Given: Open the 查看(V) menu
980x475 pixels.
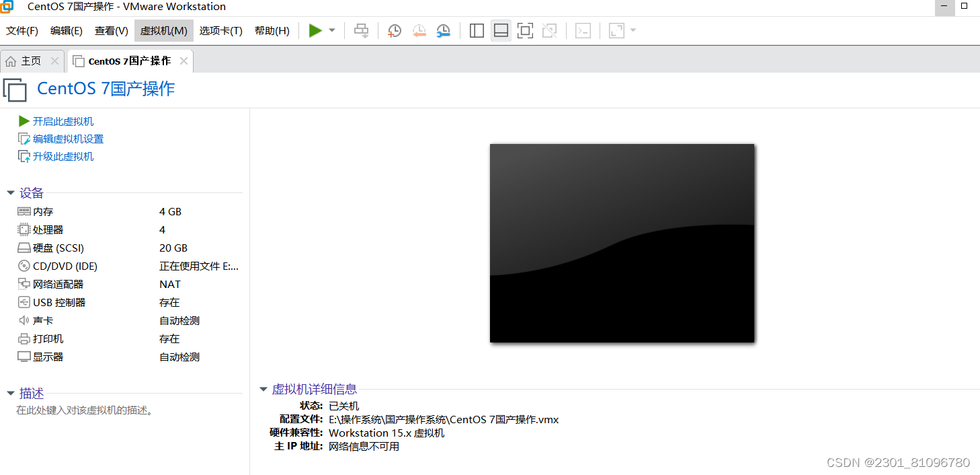Looking at the screenshot, I should [112, 31].
